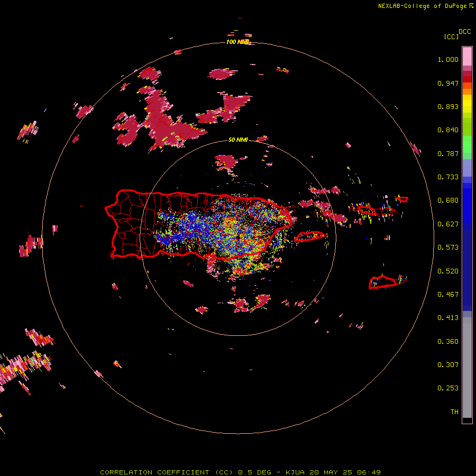Click the [CC] units label
This screenshot has width=476, height=476.
(451, 36)
